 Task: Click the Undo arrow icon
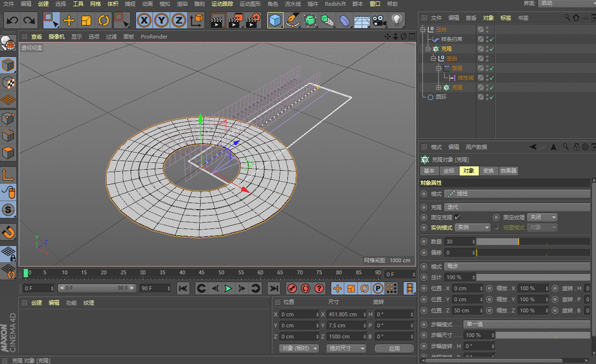click(12, 20)
